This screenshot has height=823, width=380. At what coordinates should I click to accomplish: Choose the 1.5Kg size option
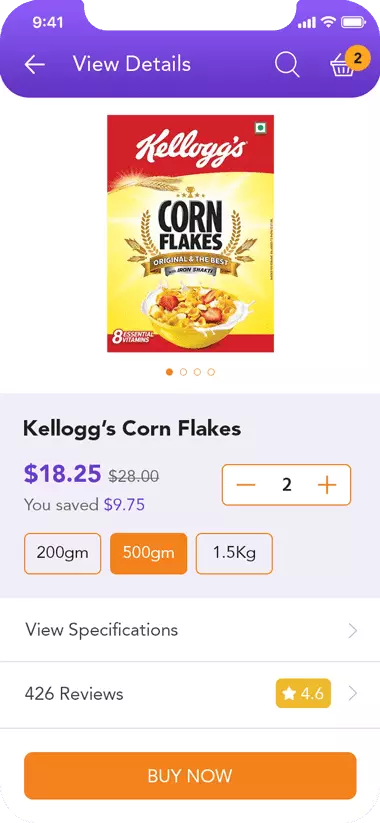click(x=234, y=553)
